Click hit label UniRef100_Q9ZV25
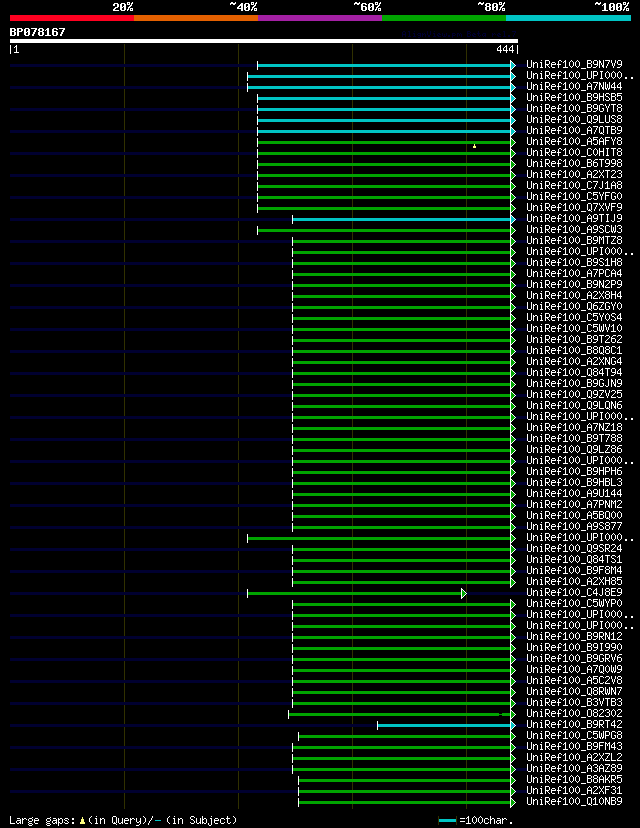This screenshot has width=640, height=828. (x=574, y=394)
